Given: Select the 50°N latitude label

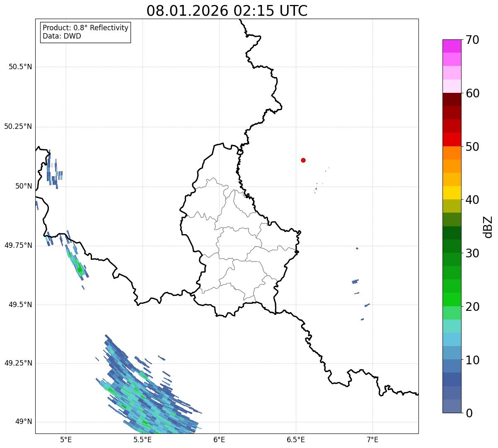Looking at the screenshot, I should pyautogui.click(x=24, y=186).
